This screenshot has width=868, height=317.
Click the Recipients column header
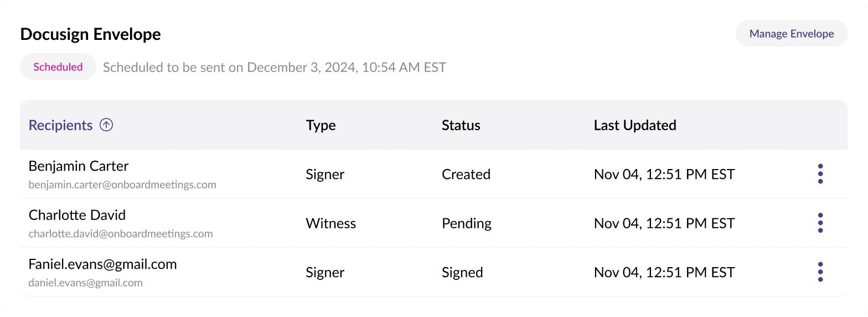pyautogui.click(x=61, y=125)
